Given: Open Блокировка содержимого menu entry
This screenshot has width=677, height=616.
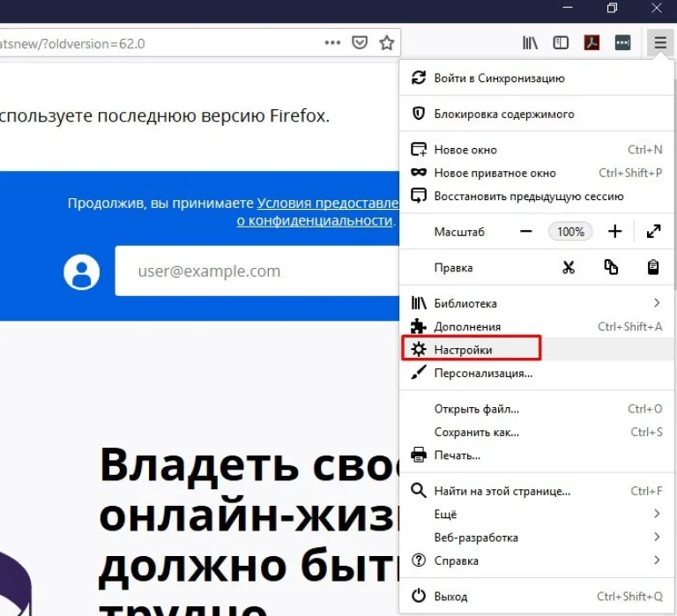Looking at the screenshot, I should pos(536,114).
